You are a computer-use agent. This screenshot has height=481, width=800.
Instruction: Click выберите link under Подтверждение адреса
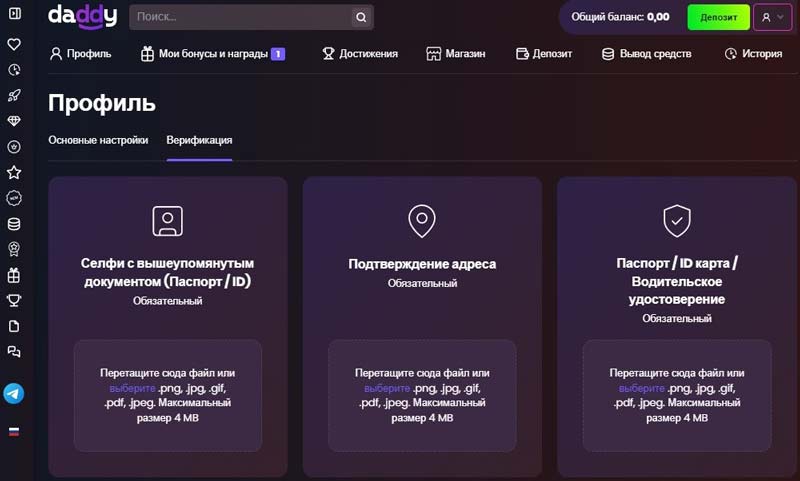click(386, 388)
